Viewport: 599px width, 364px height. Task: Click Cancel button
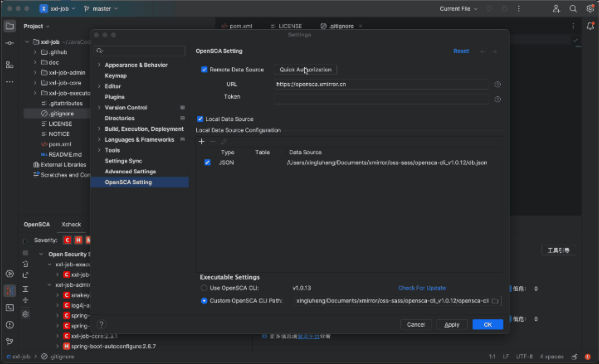pyautogui.click(x=416, y=325)
